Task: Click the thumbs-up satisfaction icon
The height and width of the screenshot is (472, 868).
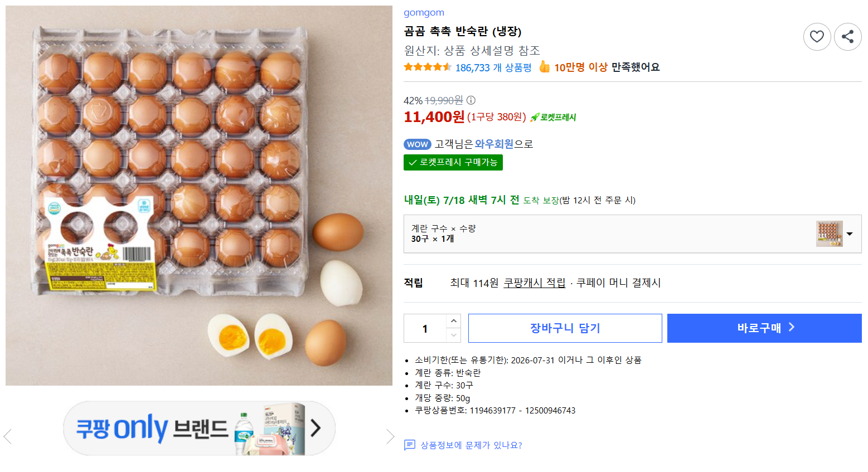Action: tap(544, 67)
